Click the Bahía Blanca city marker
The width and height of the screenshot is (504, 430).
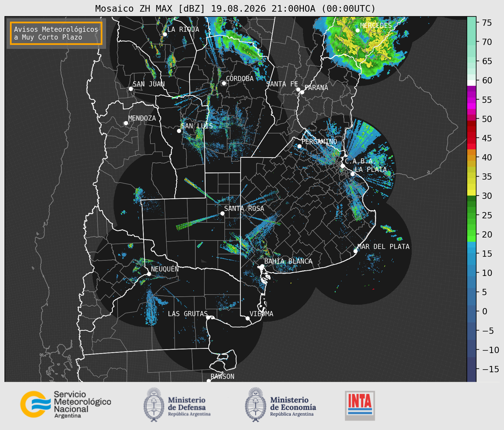coord(262,266)
